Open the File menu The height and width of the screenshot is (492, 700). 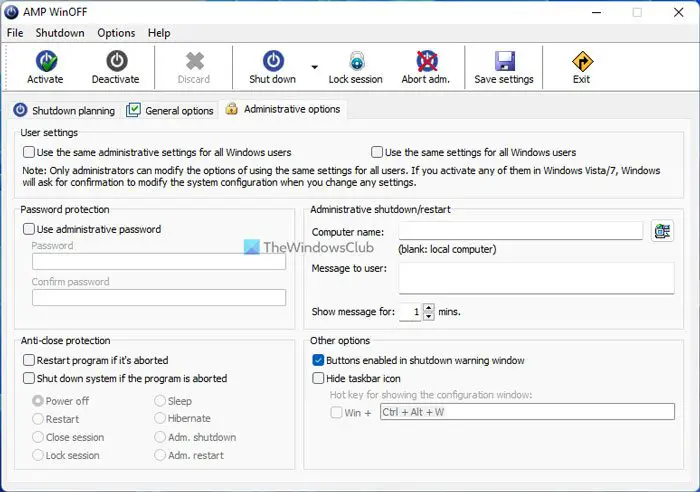click(x=15, y=33)
